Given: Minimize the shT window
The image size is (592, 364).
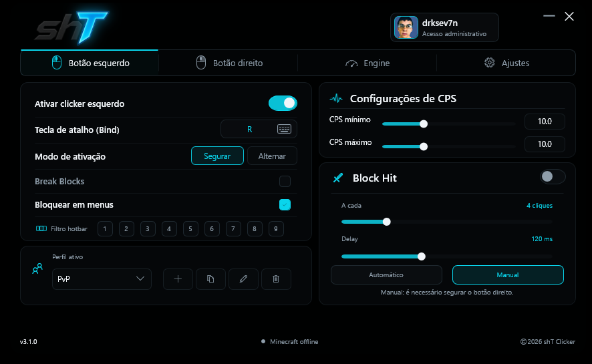Looking at the screenshot, I should [549, 16].
